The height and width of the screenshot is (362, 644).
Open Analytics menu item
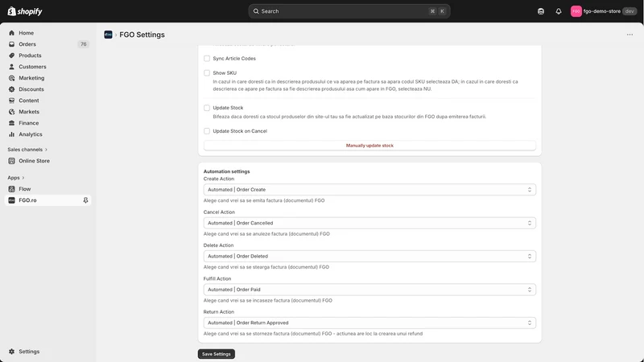point(31,134)
